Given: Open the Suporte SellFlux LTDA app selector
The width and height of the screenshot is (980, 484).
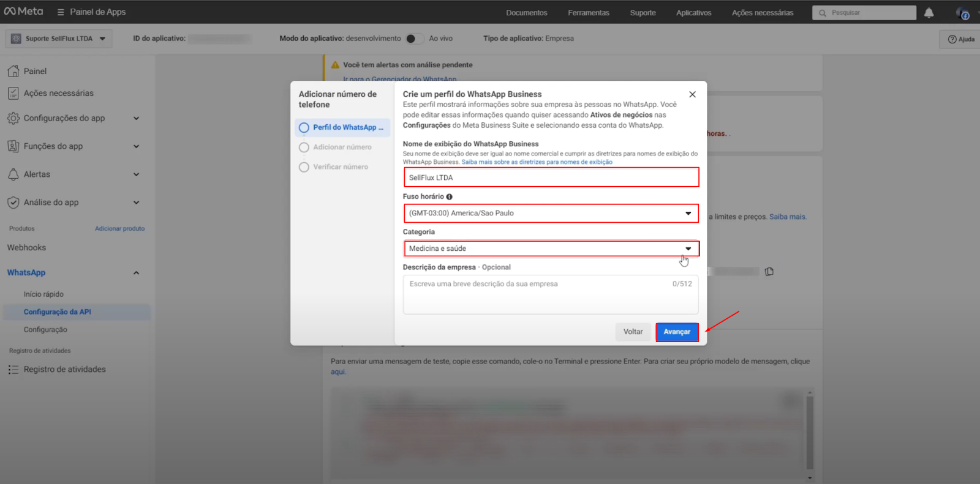Looking at the screenshot, I should [59, 39].
